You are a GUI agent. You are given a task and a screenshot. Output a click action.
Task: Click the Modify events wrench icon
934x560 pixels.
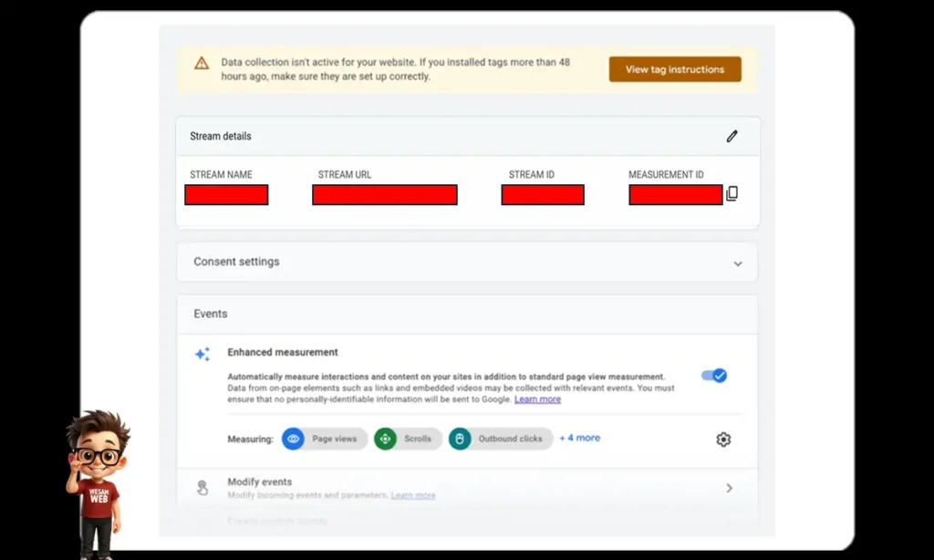point(202,487)
